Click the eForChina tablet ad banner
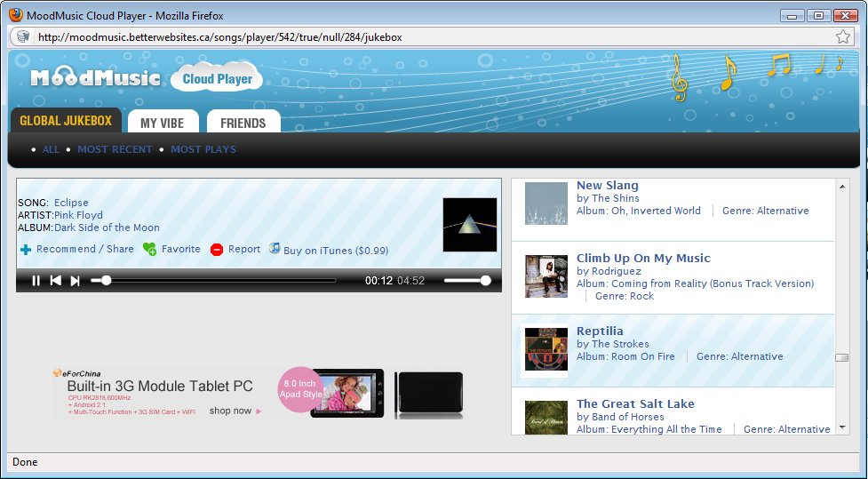 tap(258, 393)
